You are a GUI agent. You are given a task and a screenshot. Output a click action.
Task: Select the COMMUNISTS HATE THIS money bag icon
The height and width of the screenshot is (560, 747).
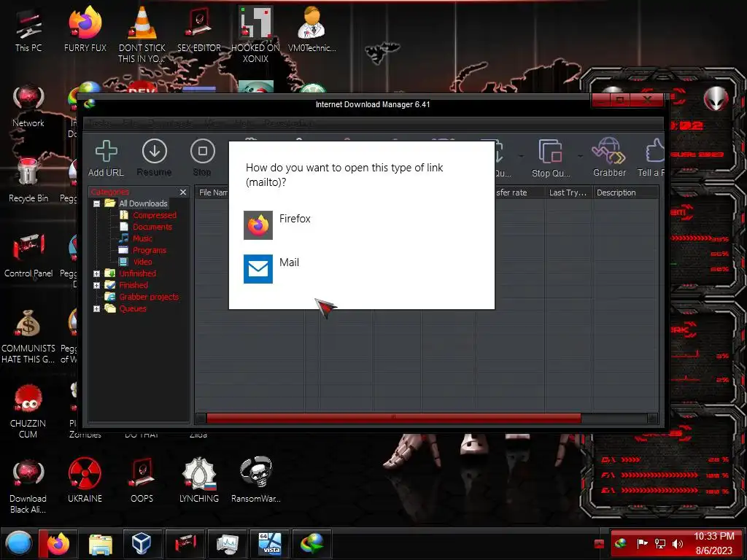[x=28, y=336]
